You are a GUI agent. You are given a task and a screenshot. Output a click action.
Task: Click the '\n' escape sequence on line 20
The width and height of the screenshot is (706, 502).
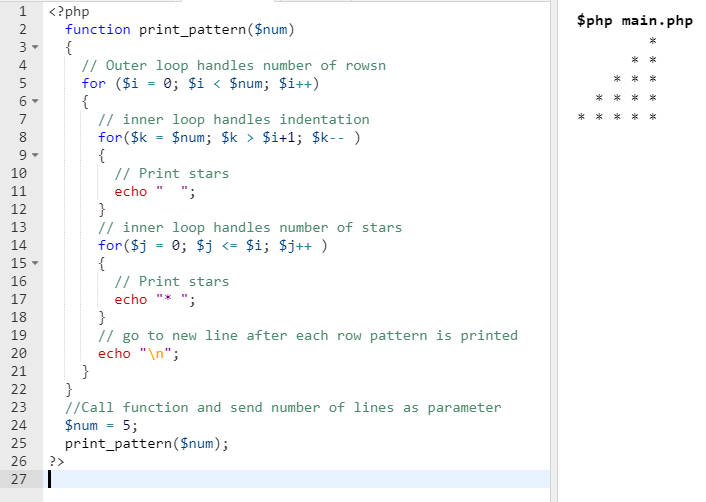(x=155, y=353)
